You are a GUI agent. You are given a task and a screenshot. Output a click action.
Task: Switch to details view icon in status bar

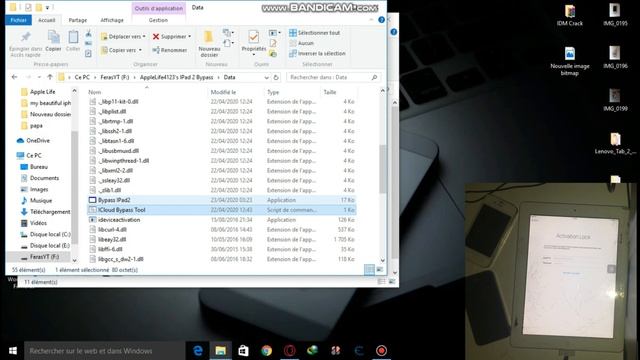coord(369,270)
